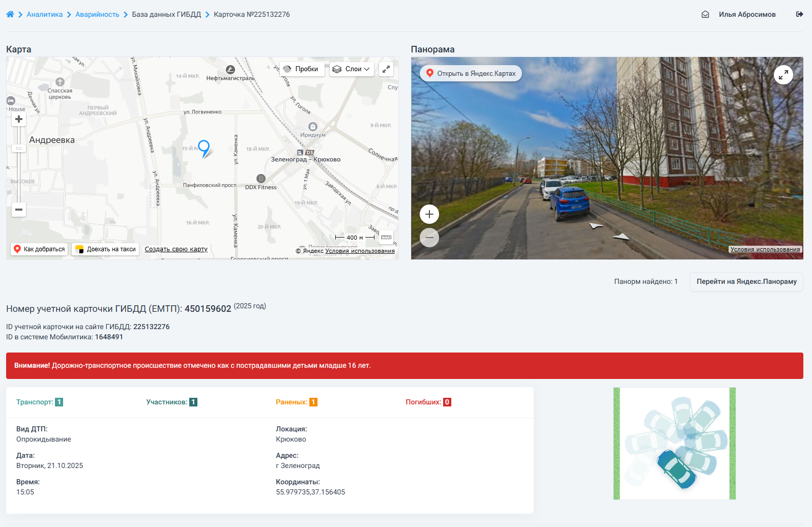The width and height of the screenshot is (812, 527).
Task: Open the mail inbox icon
Action: tap(705, 14)
